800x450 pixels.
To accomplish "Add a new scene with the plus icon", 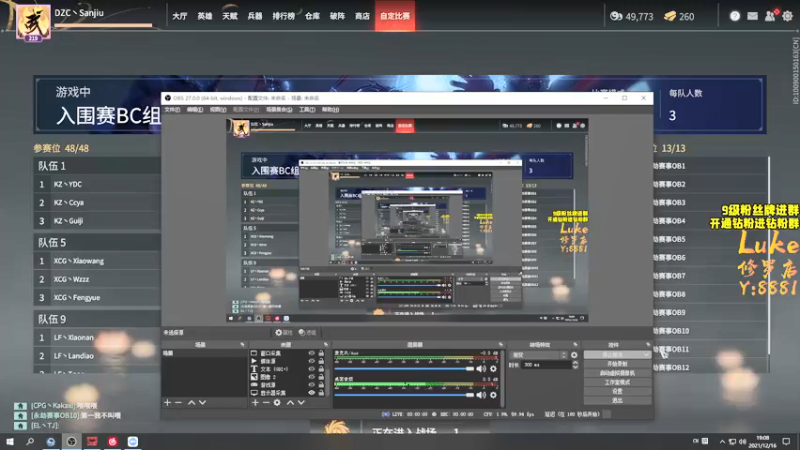I will [167, 403].
